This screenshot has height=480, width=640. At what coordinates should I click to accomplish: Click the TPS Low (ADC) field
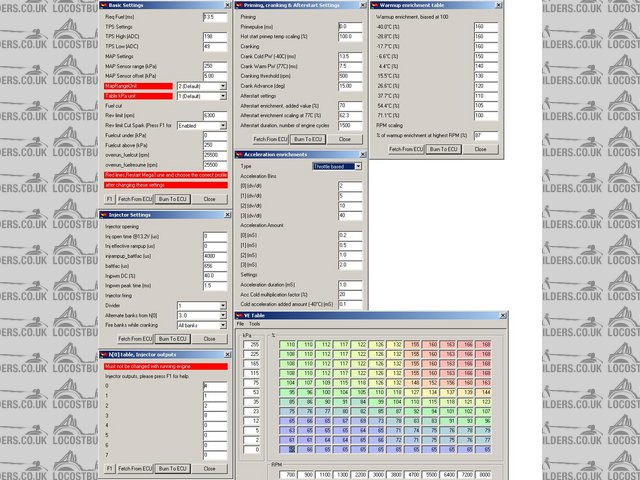(x=215, y=47)
